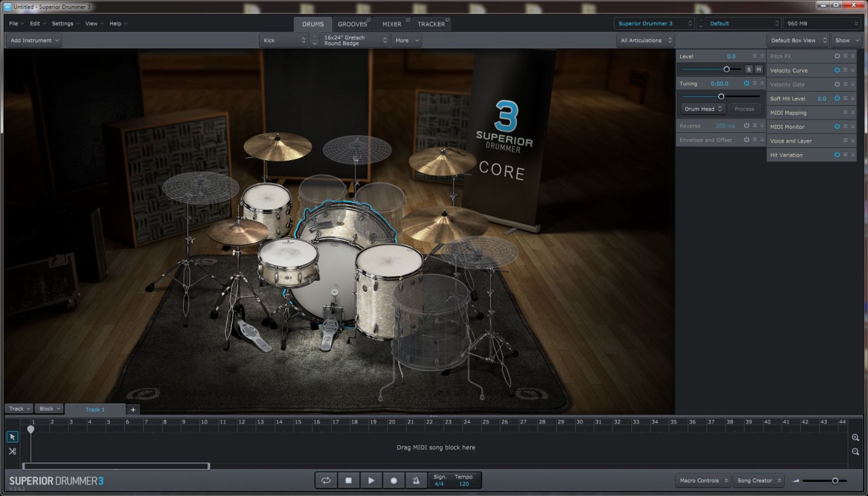Open the Tuning section menu icon
The height and width of the screenshot is (496, 868).
(754, 83)
